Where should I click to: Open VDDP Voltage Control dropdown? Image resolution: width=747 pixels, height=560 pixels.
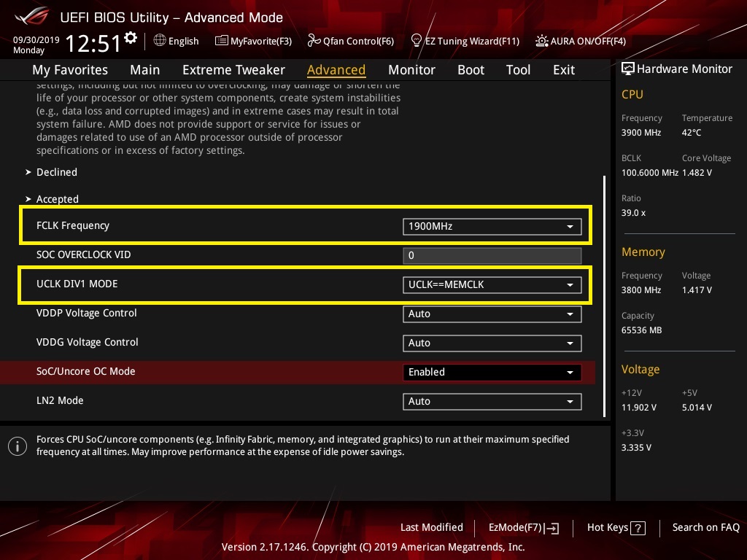click(x=492, y=314)
